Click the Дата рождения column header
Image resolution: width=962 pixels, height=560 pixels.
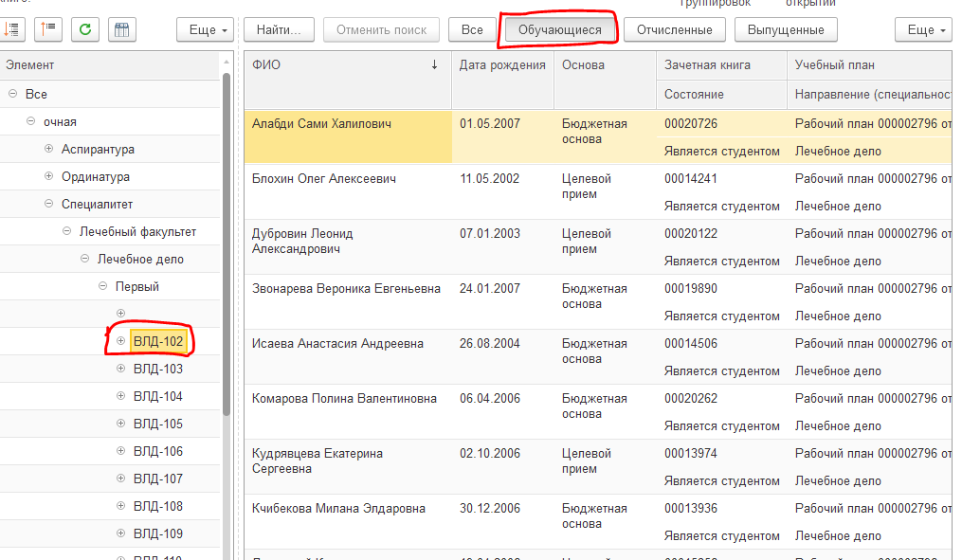[x=502, y=65]
